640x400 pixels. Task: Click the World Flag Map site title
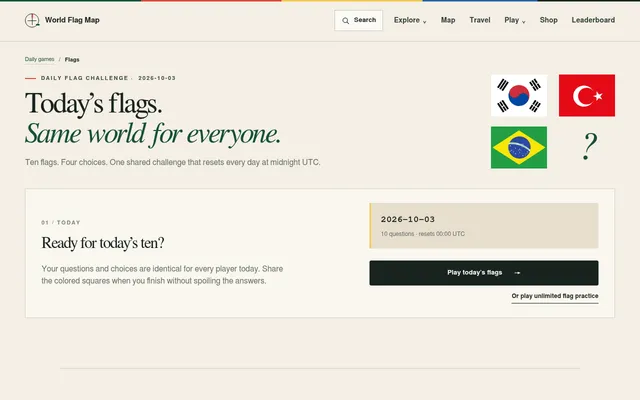[72, 20]
